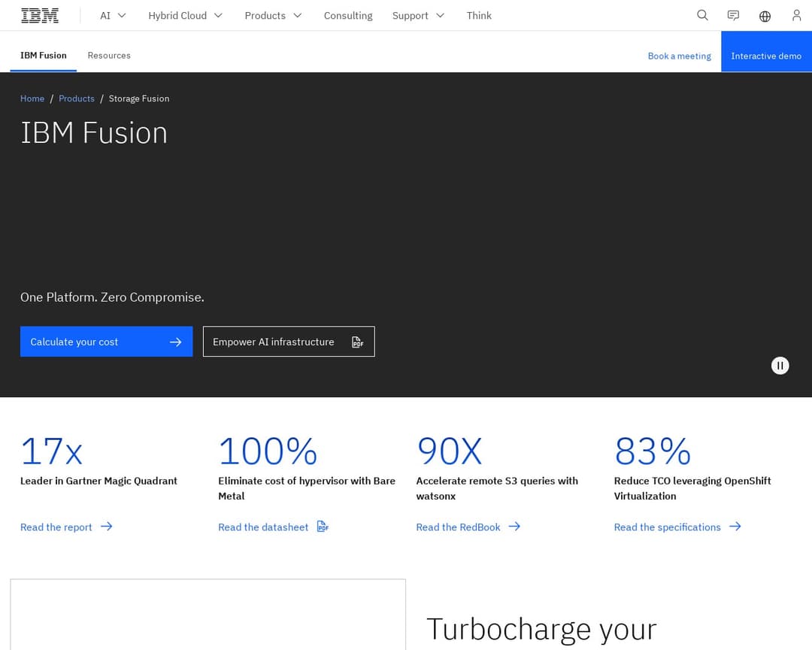Open Read the report link
This screenshot has width=812, height=650.
tap(66, 527)
